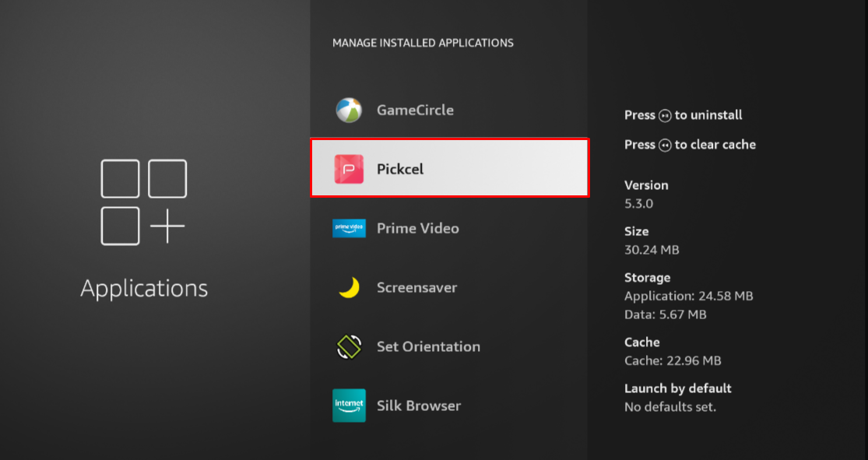
Task: Click the Application: 24.58 MB storage line
Action: (x=689, y=296)
